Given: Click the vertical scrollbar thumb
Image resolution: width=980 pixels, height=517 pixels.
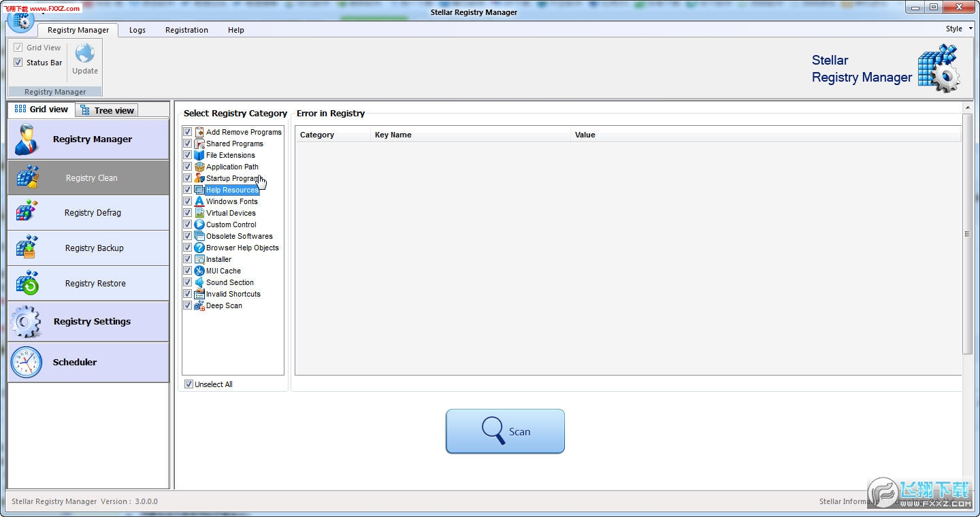Looking at the screenshot, I should click(968, 233).
